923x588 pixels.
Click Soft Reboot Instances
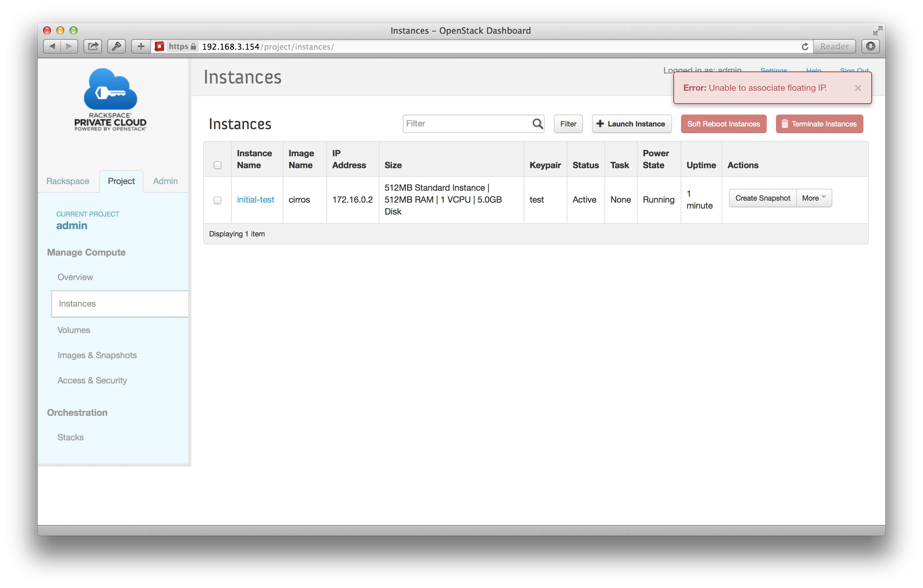723,124
